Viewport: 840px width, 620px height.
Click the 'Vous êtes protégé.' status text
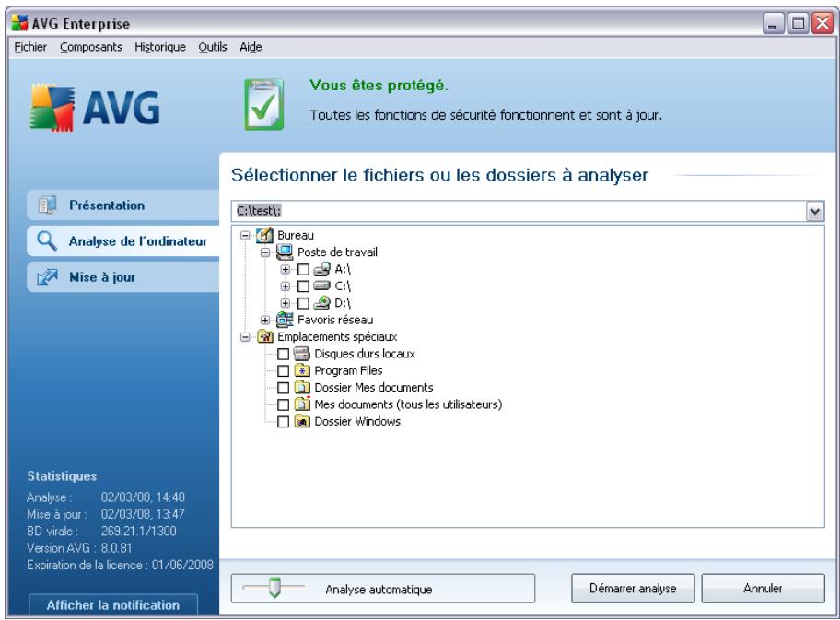(x=379, y=85)
